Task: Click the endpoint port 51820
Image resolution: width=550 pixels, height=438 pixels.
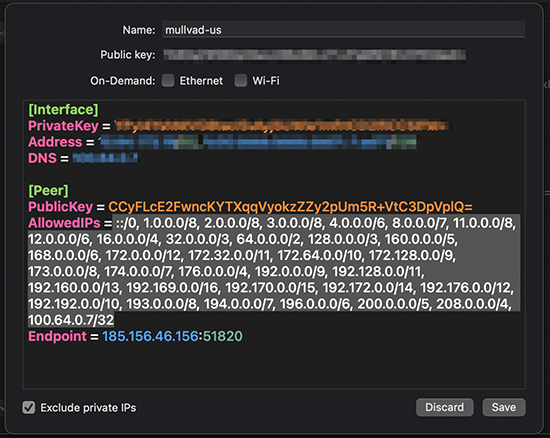Action: click(x=223, y=336)
